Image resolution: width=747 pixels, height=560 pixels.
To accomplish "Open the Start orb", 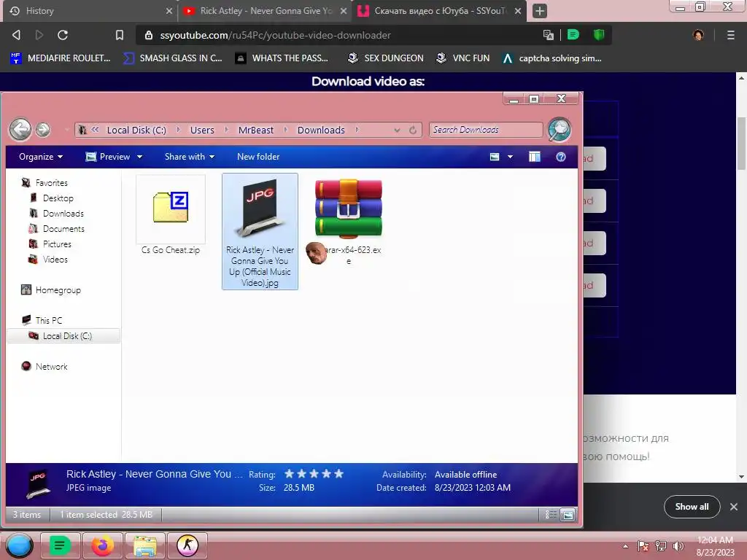I will click(x=19, y=545).
